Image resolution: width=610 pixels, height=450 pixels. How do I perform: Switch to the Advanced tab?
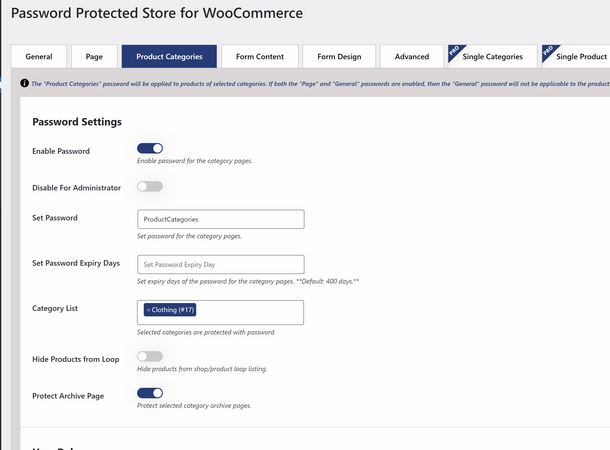point(412,56)
